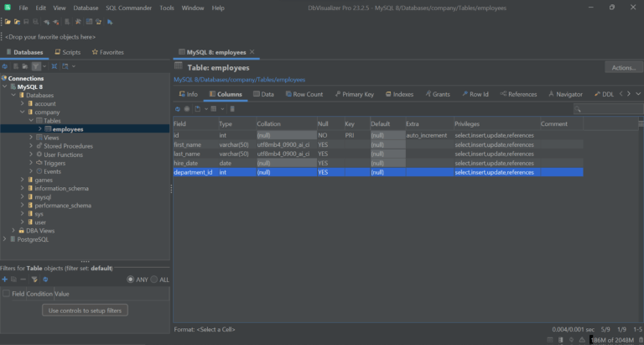Image resolution: width=644 pixels, height=345 pixels.
Task: Open the Database menu
Action: [86, 8]
